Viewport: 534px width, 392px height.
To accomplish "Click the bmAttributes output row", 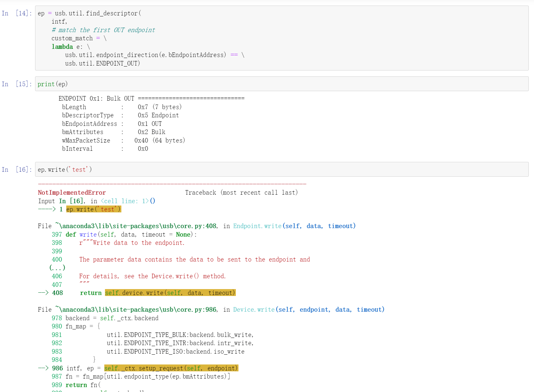I will (113, 132).
